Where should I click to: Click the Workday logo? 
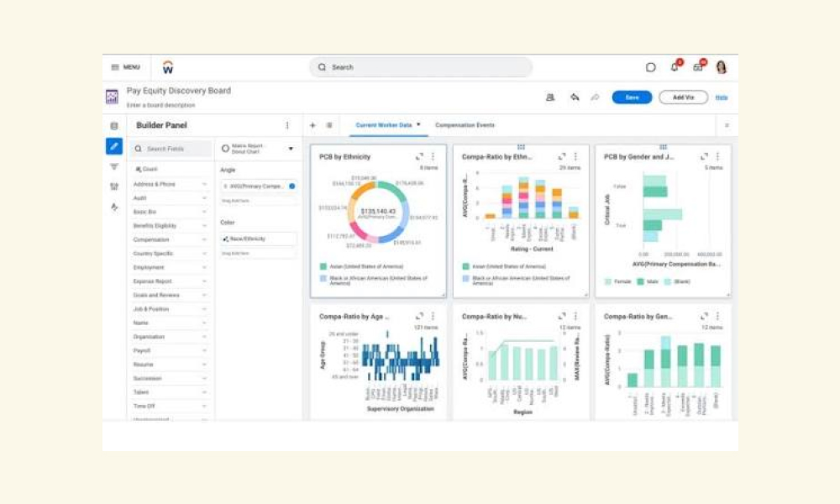tap(168, 67)
